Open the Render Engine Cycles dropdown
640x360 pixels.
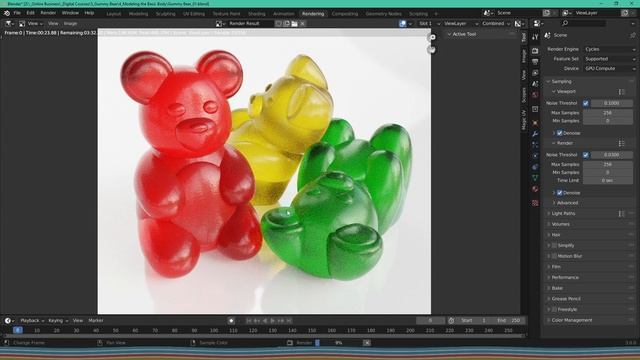pyautogui.click(x=610, y=49)
